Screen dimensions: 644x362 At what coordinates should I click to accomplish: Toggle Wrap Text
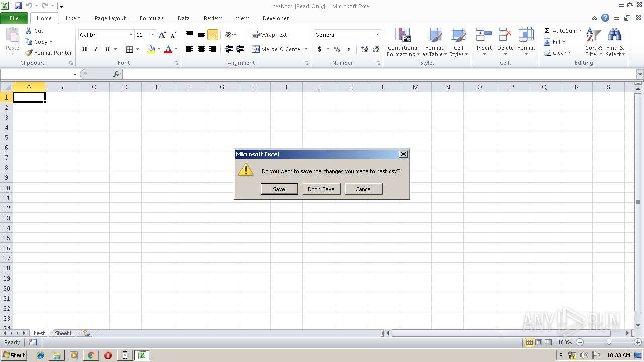click(269, 35)
